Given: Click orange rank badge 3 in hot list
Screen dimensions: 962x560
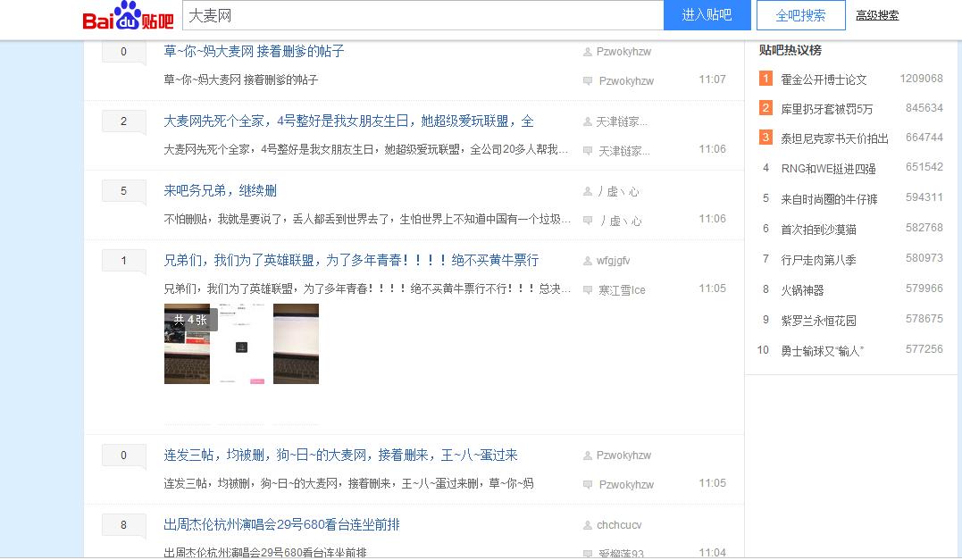Looking at the screenshot, I should click(765, 138).
